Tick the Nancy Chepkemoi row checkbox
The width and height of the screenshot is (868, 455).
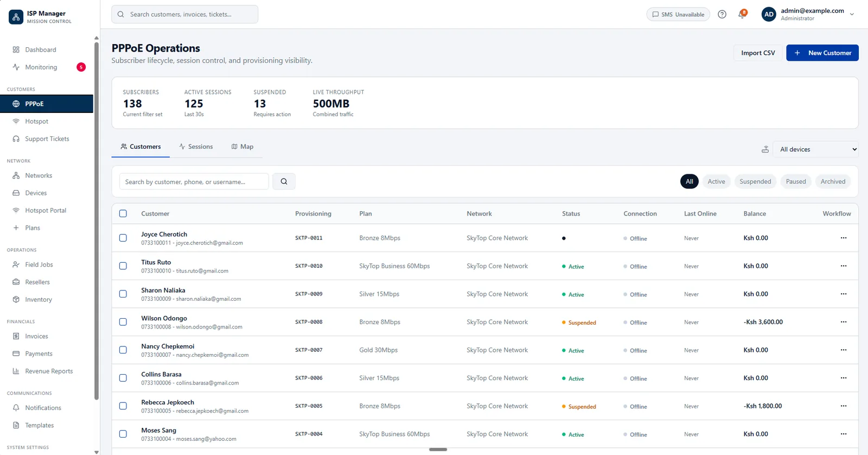[x=123, y=350]
